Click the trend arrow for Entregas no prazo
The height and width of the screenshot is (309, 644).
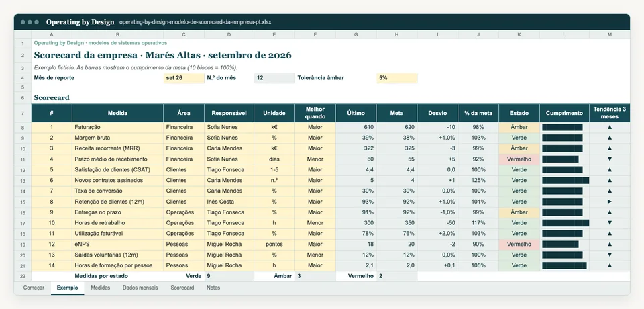(x=610, y=212)
